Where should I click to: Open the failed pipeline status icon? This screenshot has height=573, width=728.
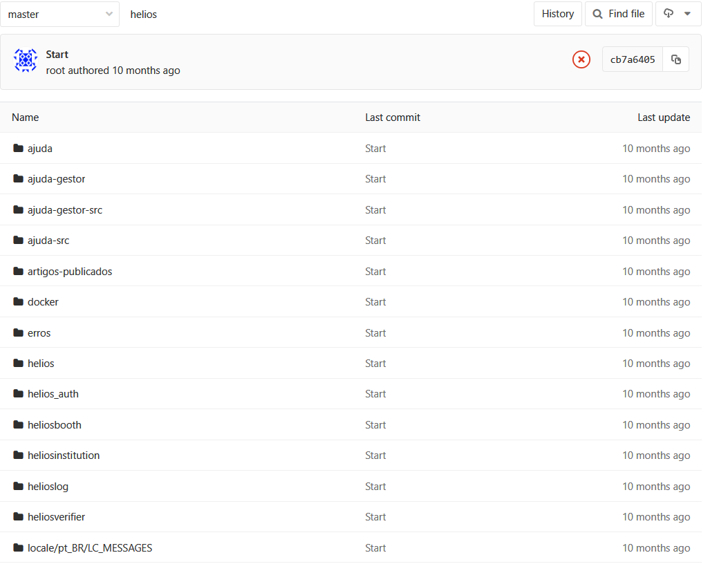tap(581, 59)
